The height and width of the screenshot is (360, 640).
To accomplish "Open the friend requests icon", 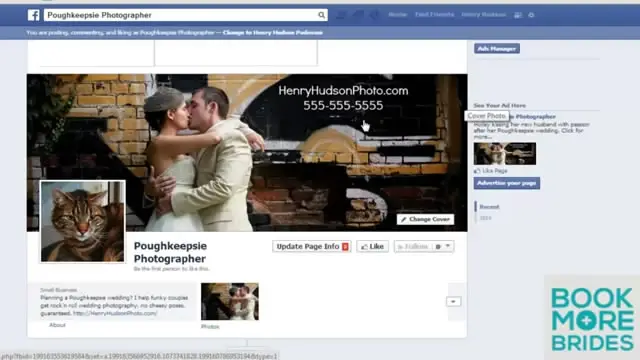I will point(341,15).
